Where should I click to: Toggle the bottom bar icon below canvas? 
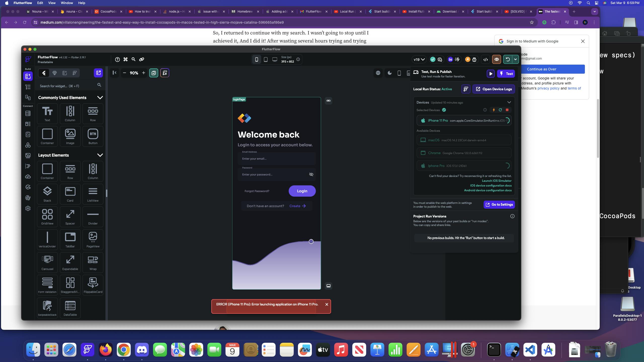point(329,286)
